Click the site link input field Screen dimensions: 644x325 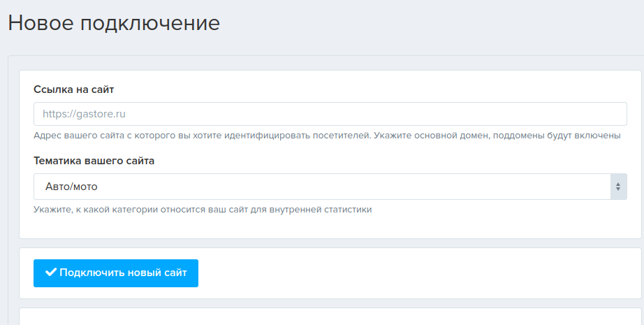click(x=330, y=114)
